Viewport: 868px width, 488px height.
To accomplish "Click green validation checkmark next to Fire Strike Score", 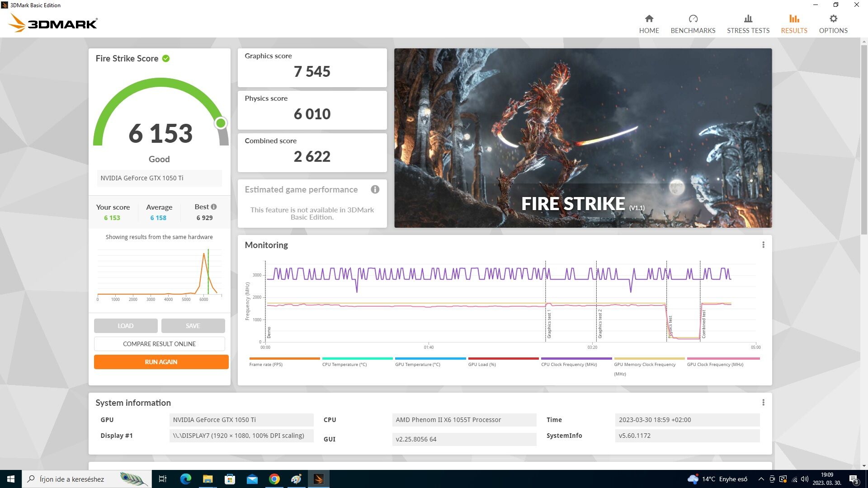I will (166, 58).
